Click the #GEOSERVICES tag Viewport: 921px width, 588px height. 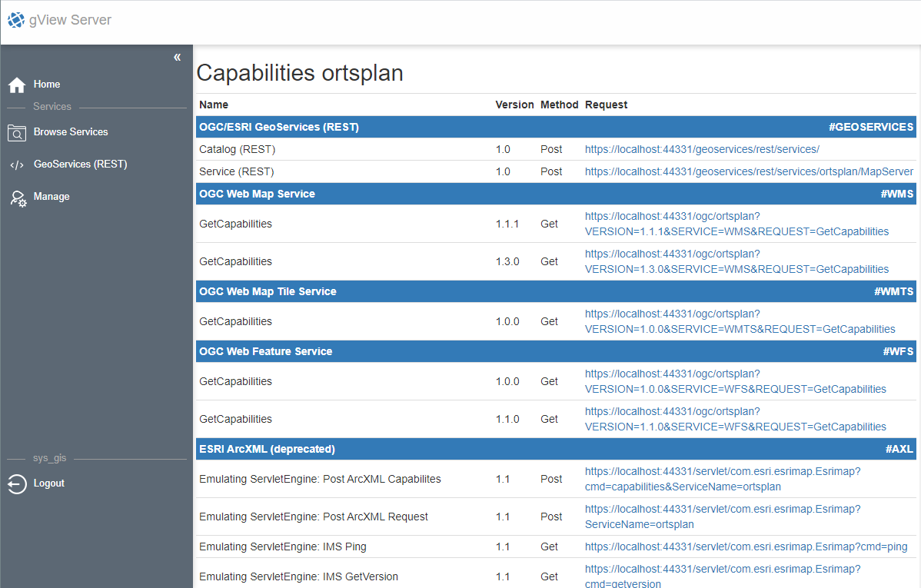[871, 127]
